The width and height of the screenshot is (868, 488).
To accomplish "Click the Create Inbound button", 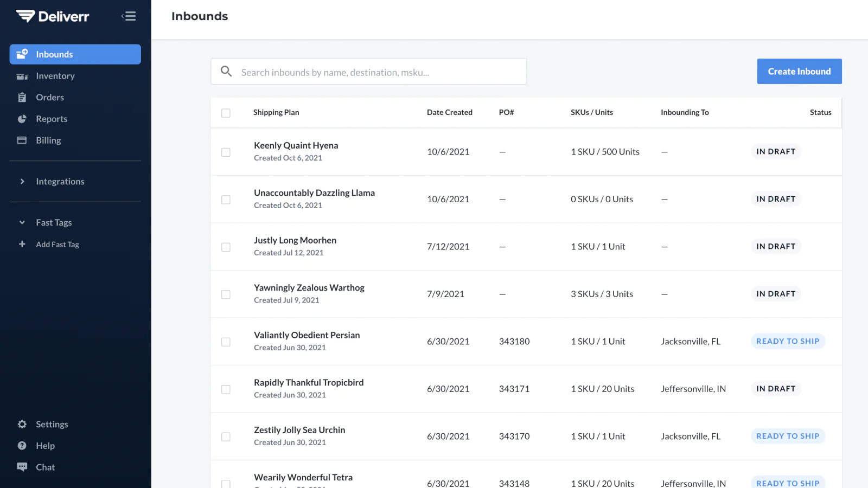I will coord(799,72).
